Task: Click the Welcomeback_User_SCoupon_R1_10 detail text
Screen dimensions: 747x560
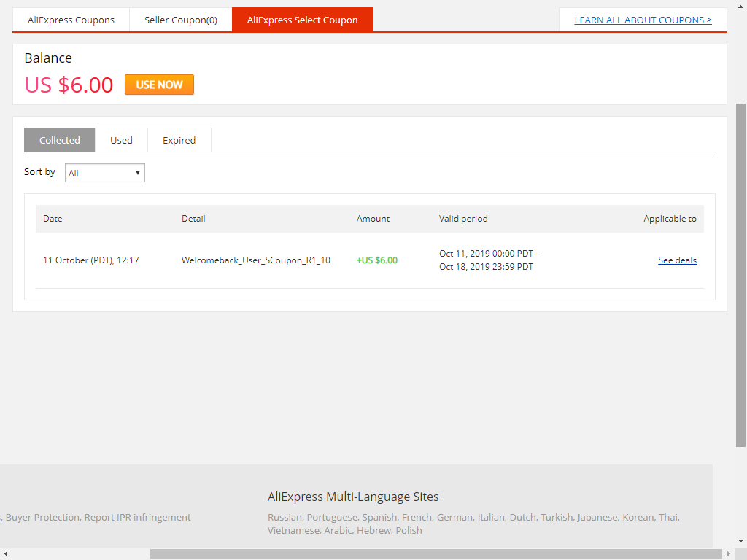Action: pyautogui.click(x=256, y=260)
